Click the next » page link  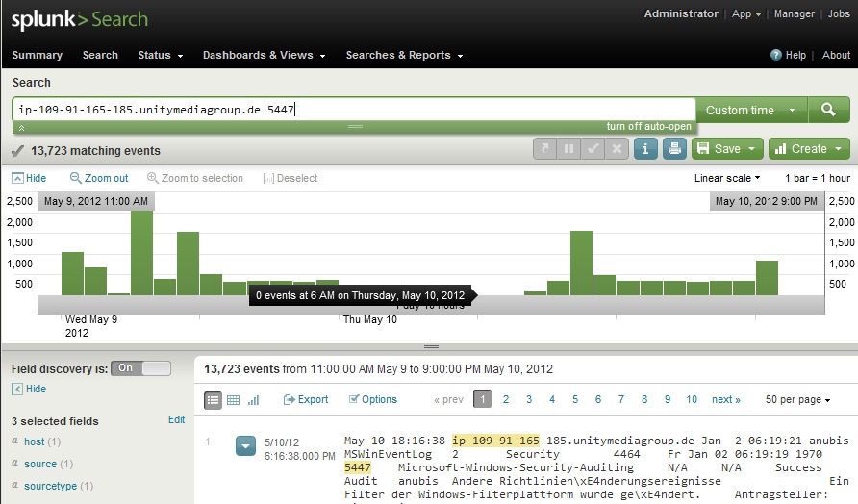pyautogui.click(x=726, y=399)
